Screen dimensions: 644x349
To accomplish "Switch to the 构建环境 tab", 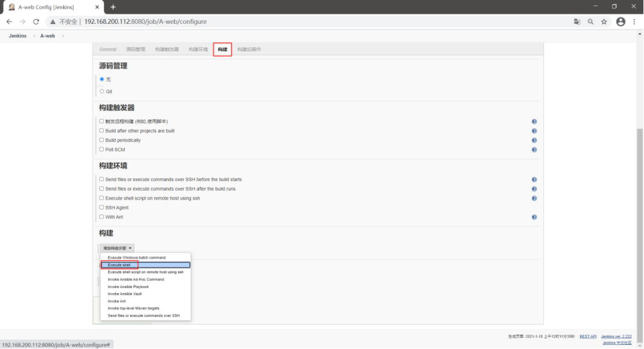I will [x=198, y=49].
